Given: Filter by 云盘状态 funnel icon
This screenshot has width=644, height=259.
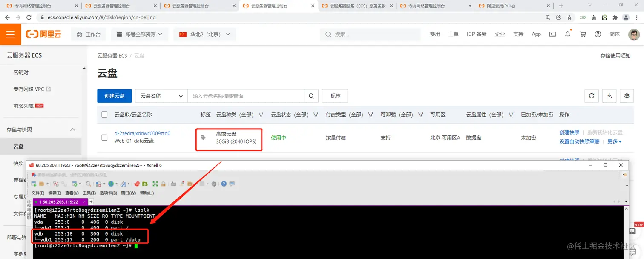Looking at the screenshot, I should (x=316, y=115).
